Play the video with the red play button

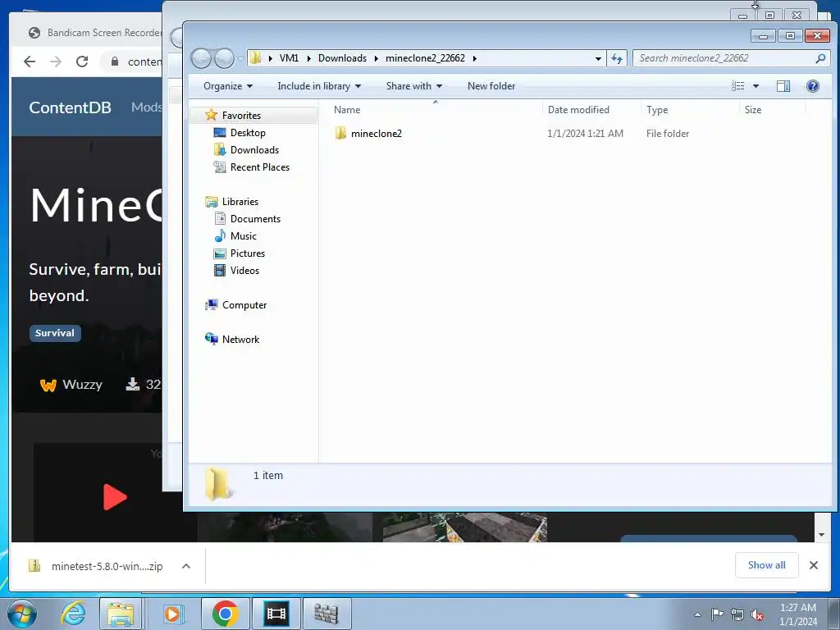(115, 496)
